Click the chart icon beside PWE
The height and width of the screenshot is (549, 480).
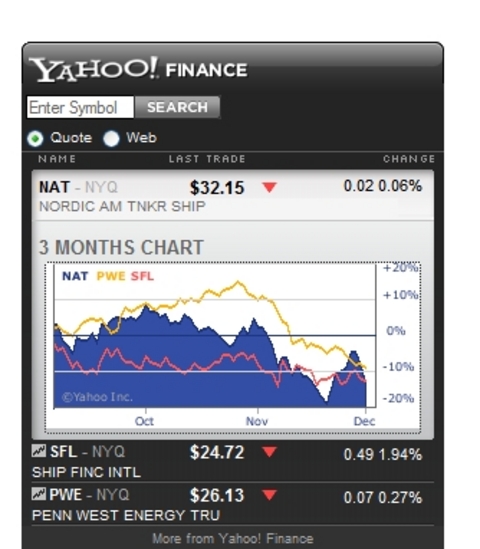[x=39, y=494]
